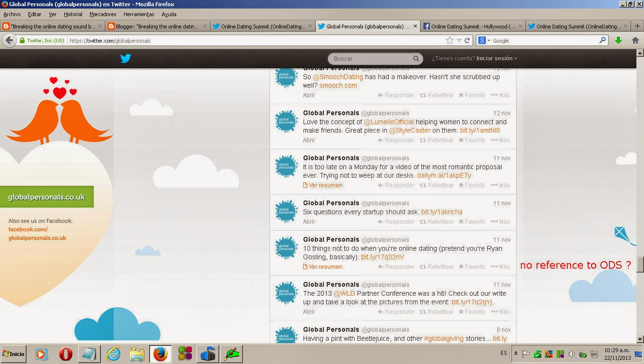Click the page scrollbar down arrow
The height and width of the screenshot is (364, 644).
tap(640, 339)
